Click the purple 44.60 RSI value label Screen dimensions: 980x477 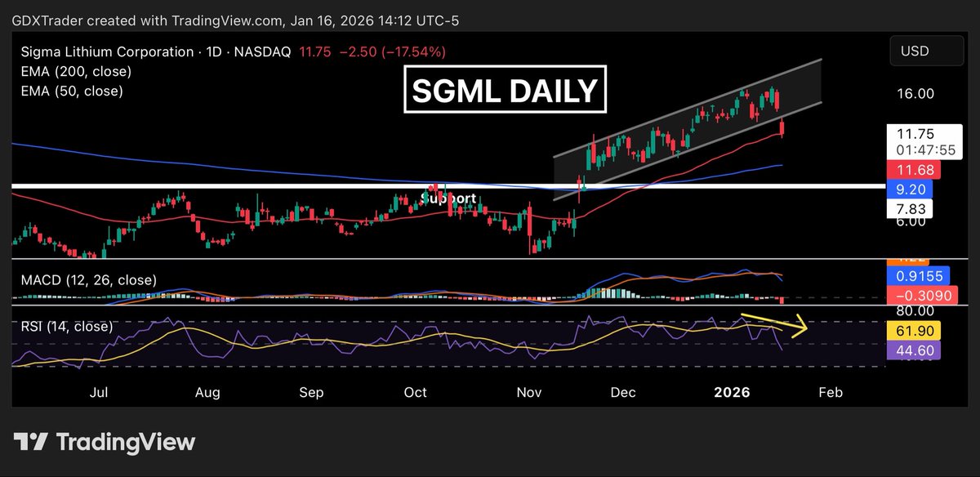click(x=915, y=350)
